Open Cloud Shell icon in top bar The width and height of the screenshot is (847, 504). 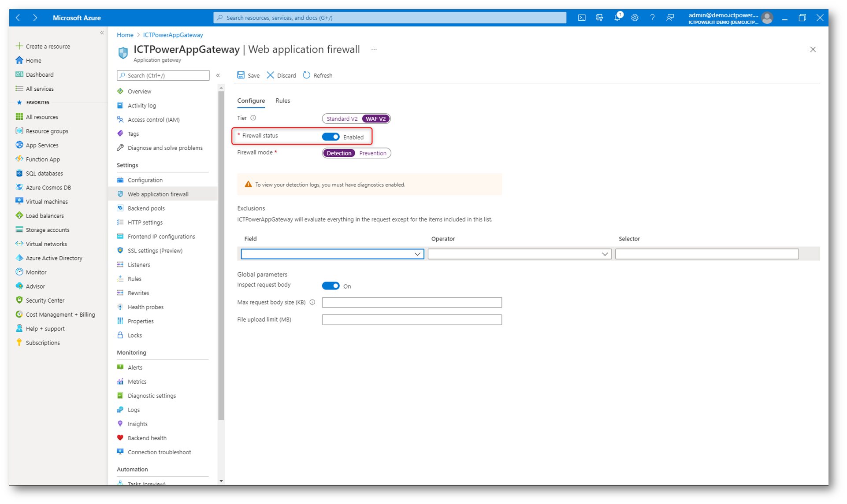click(582, 18)
